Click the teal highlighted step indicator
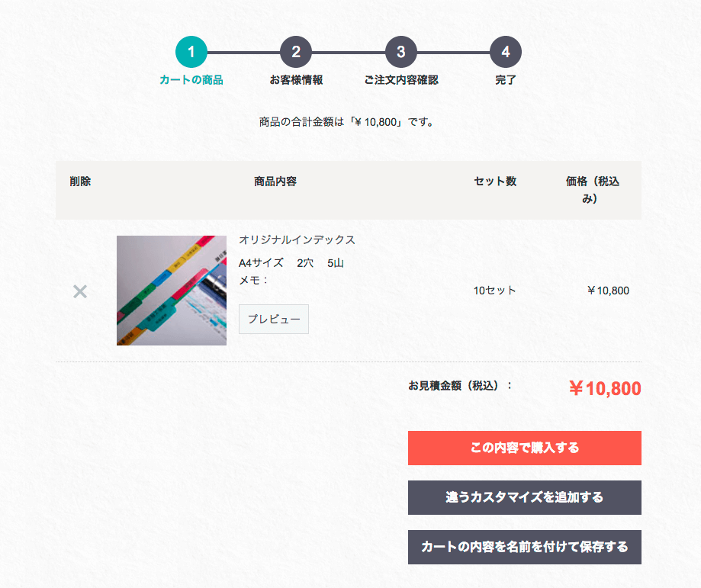 point(191,53)
